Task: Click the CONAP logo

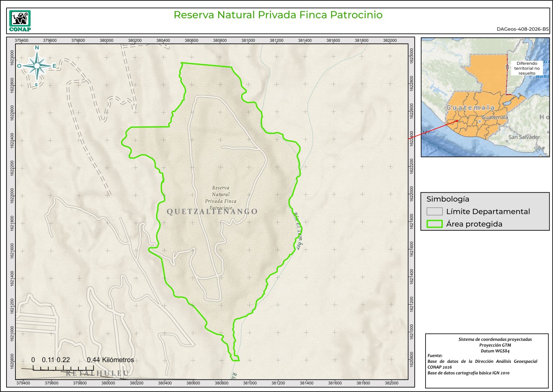Action: click(x=20, y=21)
